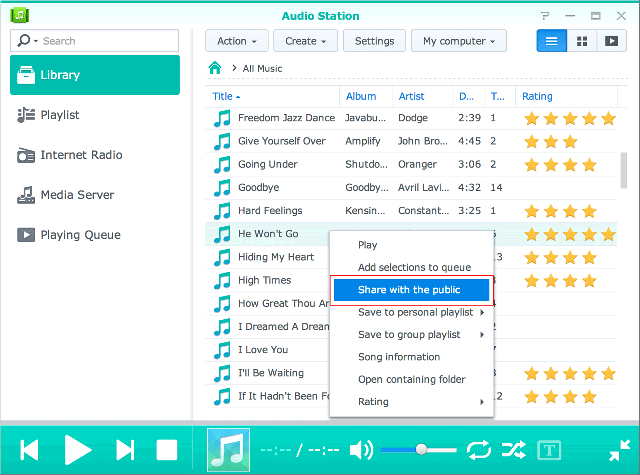Mute the volume speaker icon

click(361, 450)
